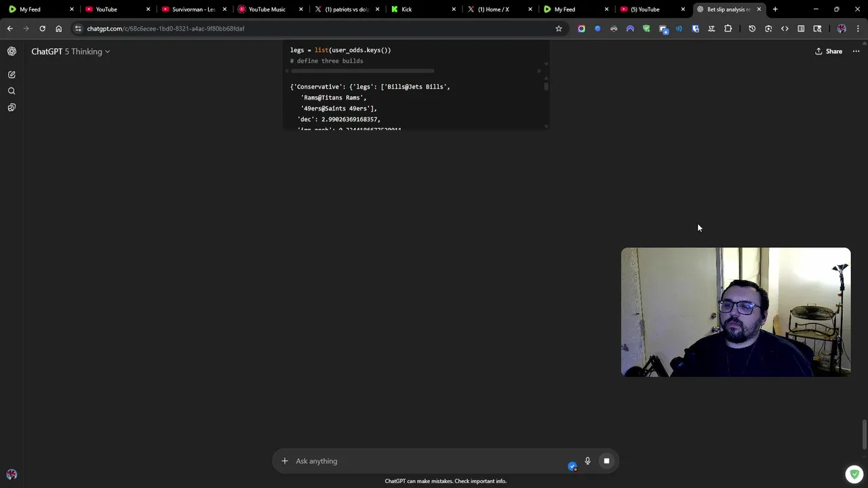
Task: Reload the current page
Action: point(42,28)
